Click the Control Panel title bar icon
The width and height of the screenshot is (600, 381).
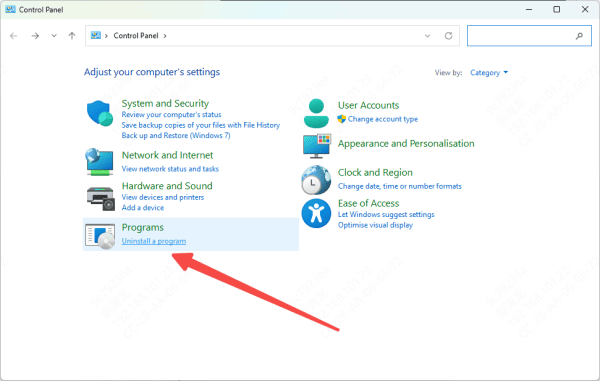tap(10, 9)
